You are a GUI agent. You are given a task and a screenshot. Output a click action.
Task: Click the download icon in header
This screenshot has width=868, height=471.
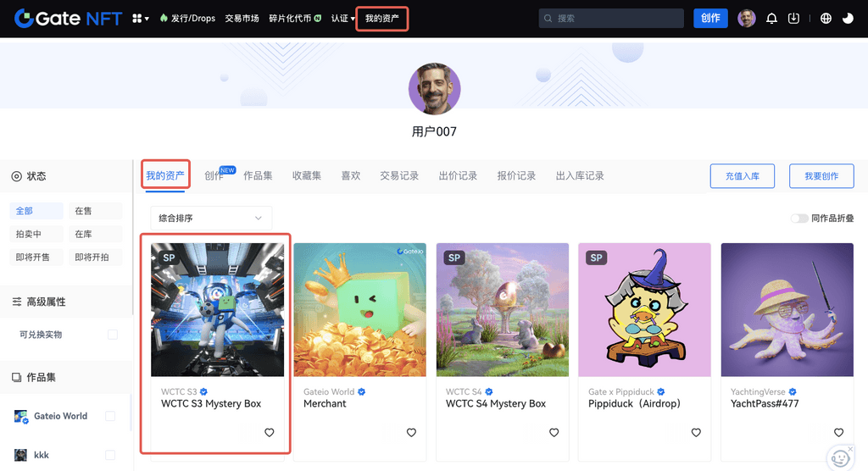(x=793, y=19)
